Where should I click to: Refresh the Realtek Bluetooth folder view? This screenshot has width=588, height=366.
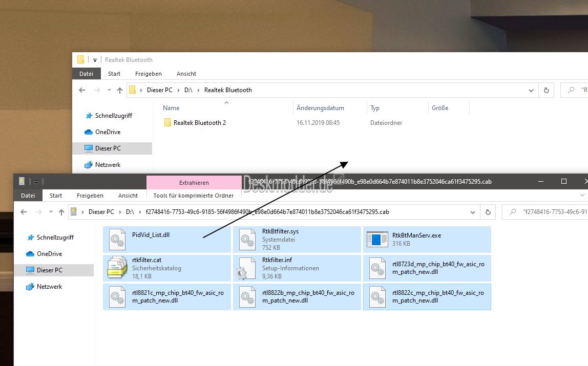(547, 90)
